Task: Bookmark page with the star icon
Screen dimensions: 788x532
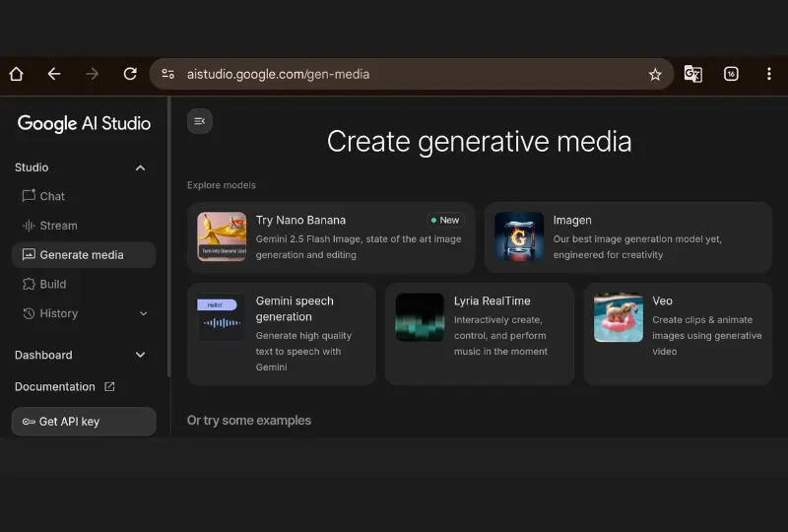Action: 655,74
